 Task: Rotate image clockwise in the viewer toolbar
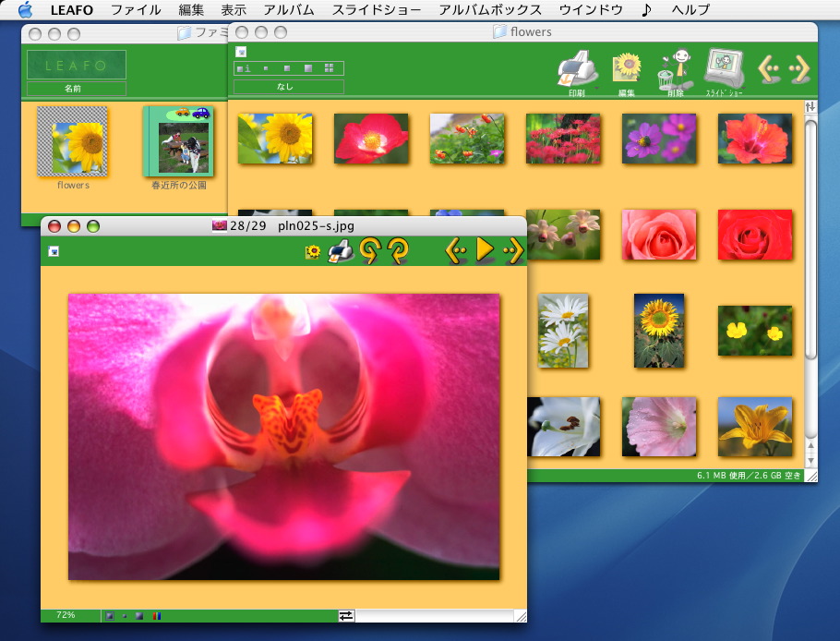point(398,250)
